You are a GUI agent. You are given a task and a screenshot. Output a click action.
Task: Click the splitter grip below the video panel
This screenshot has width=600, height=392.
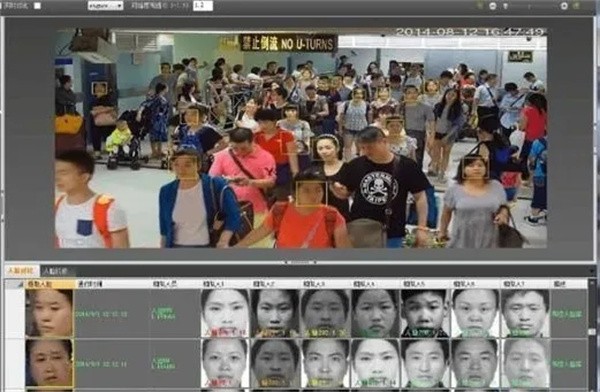point(300,262)
